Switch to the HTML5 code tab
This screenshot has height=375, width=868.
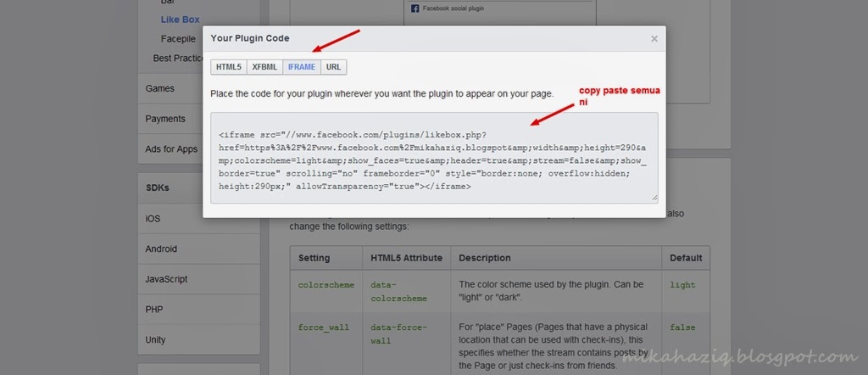229,67
